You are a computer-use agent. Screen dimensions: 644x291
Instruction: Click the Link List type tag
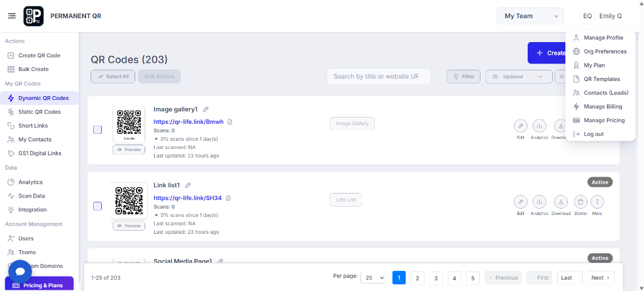pyautogui.click(x=346, y=200)
